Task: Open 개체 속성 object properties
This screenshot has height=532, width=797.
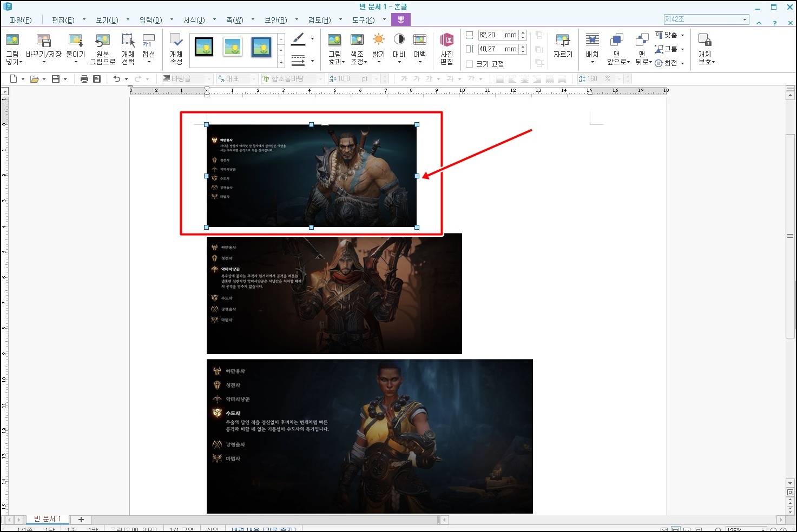Action: (x=176, y=49)
